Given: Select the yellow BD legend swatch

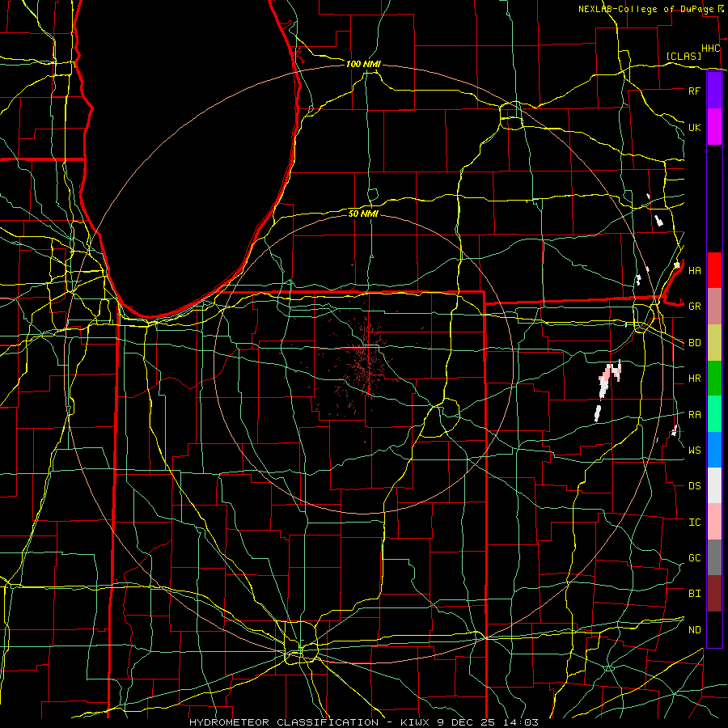Looking at the screenshot, I should (714, 342).
